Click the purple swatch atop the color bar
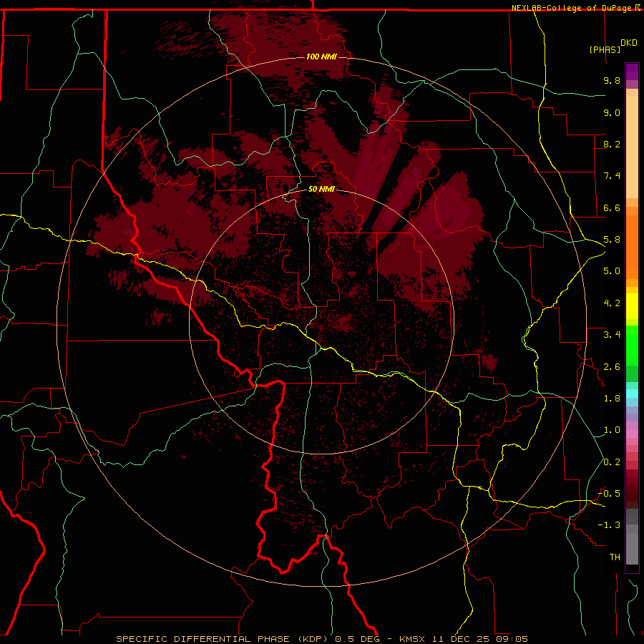 632,72
